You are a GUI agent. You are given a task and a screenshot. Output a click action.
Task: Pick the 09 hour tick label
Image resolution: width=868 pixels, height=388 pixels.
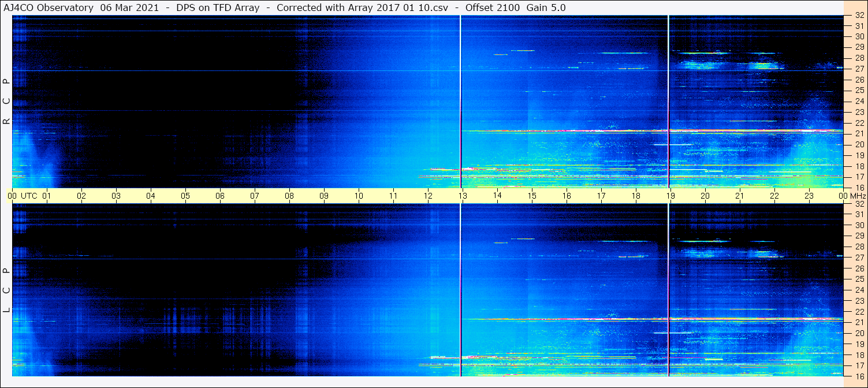coord(324,196)
